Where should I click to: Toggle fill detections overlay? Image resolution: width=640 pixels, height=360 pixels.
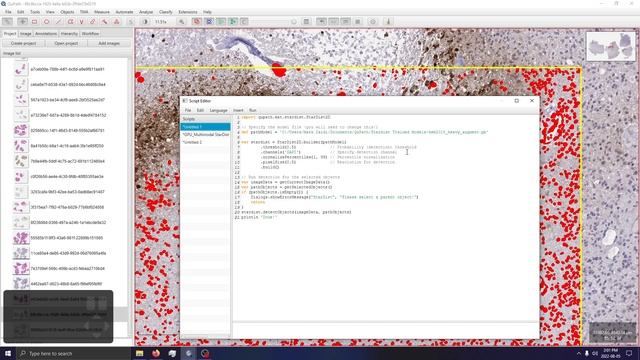[x=233, y=22]
